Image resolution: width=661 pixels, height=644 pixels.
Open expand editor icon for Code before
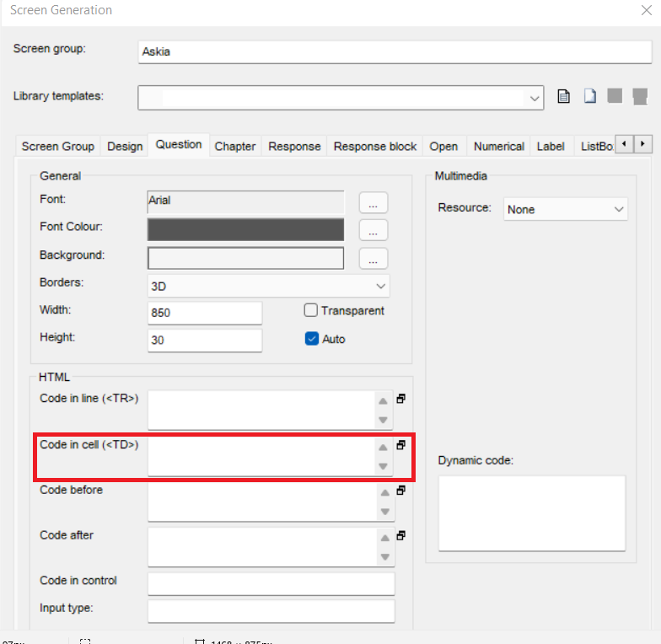(x=401, y=491)
